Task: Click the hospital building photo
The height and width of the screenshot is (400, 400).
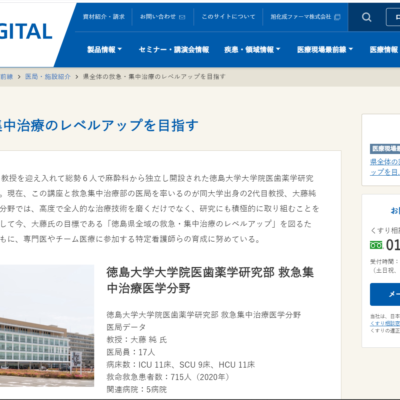Action: pos(47,326)
